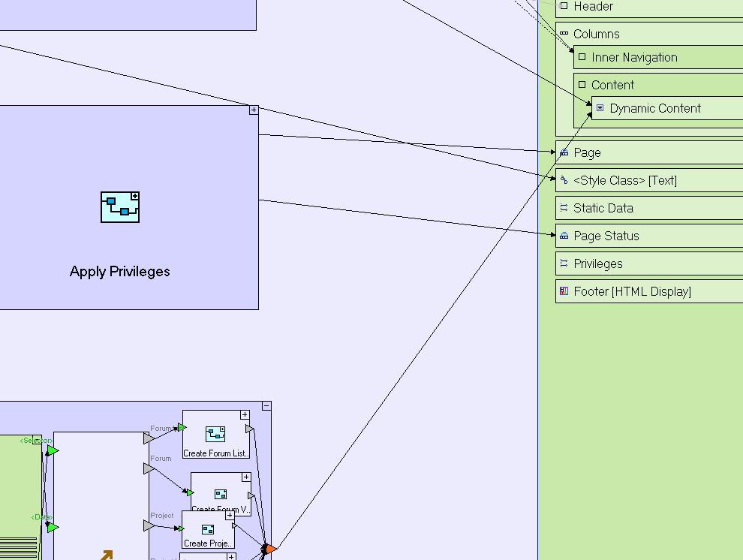
Task: Click the green Selector input port
Action: [53, 450]
